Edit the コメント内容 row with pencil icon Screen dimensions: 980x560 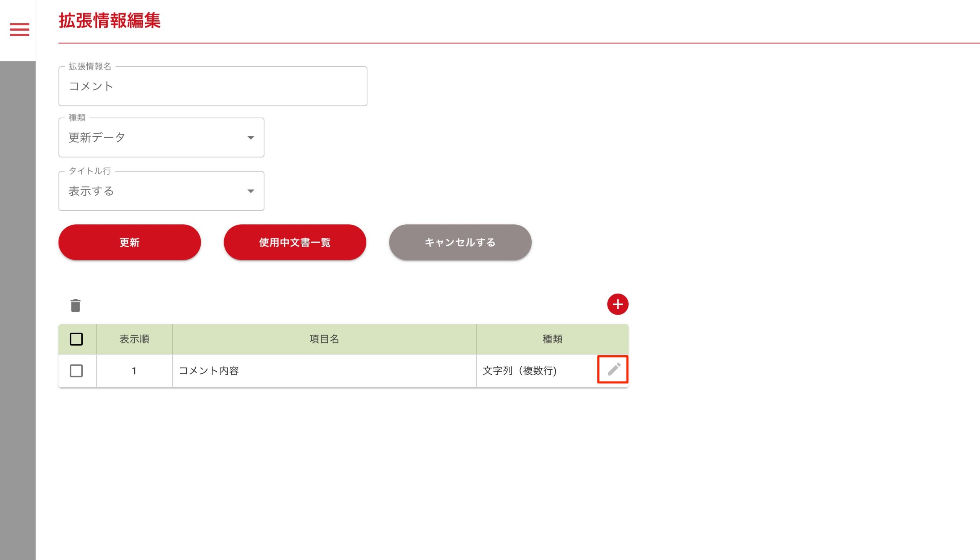[614, 369]
